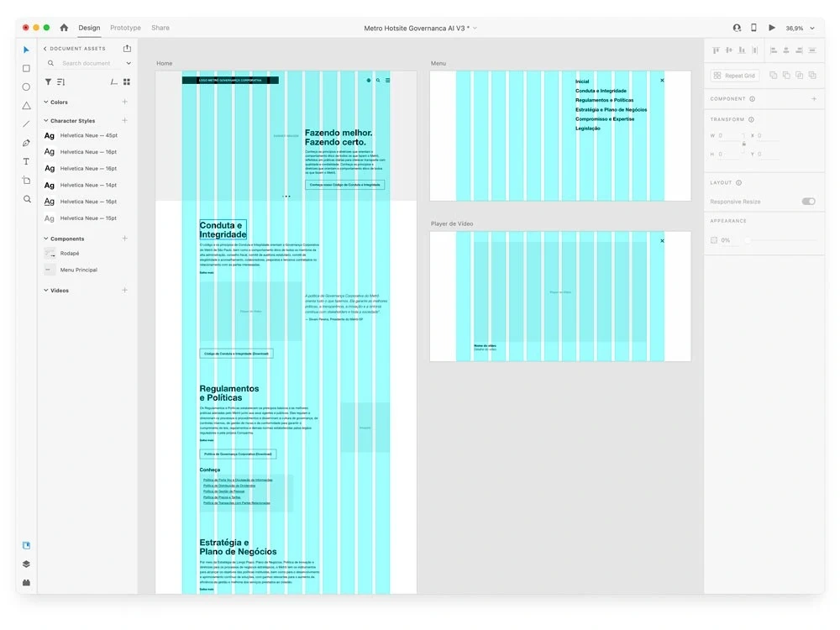Select the Helvetica Neue — 45pt character style
Viewport: 840px width, 630px height.
point(81,135)
